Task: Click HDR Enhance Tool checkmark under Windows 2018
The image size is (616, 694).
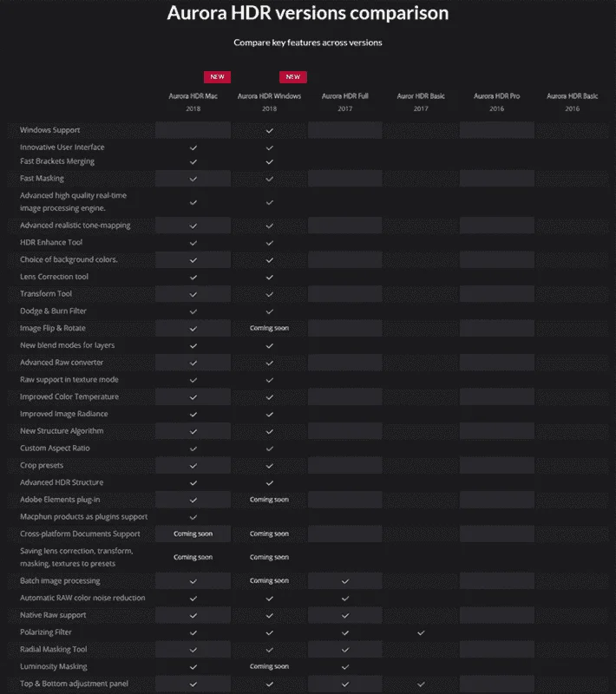Action: 269,243
